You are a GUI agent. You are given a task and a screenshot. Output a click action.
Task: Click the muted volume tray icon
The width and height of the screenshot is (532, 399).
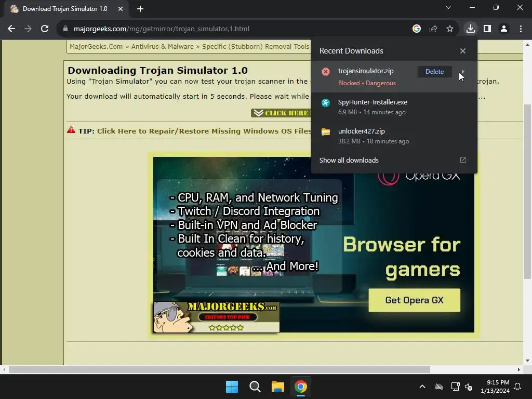[469, 387]
